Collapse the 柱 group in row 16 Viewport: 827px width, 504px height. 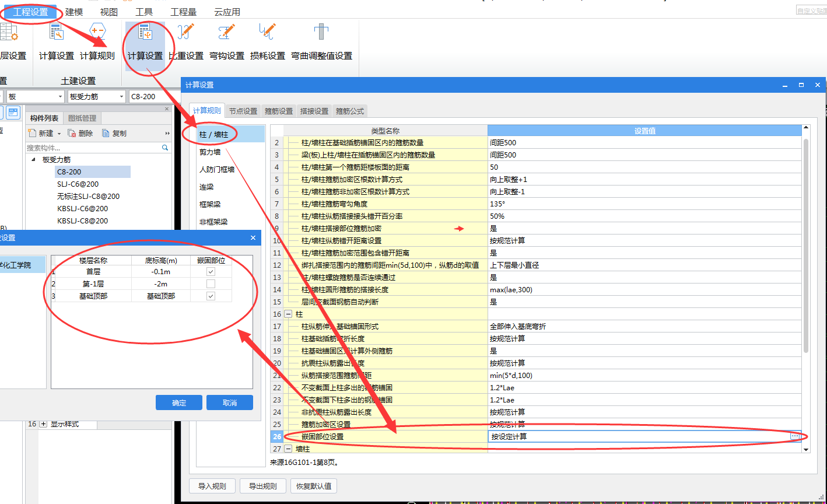[x=288, y=314]
